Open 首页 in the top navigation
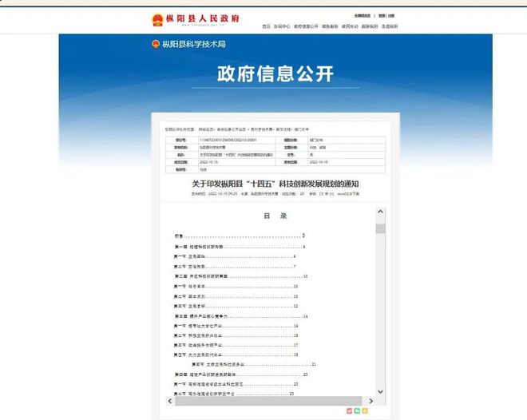Viewport: 527px width, 420px height. 266,26
